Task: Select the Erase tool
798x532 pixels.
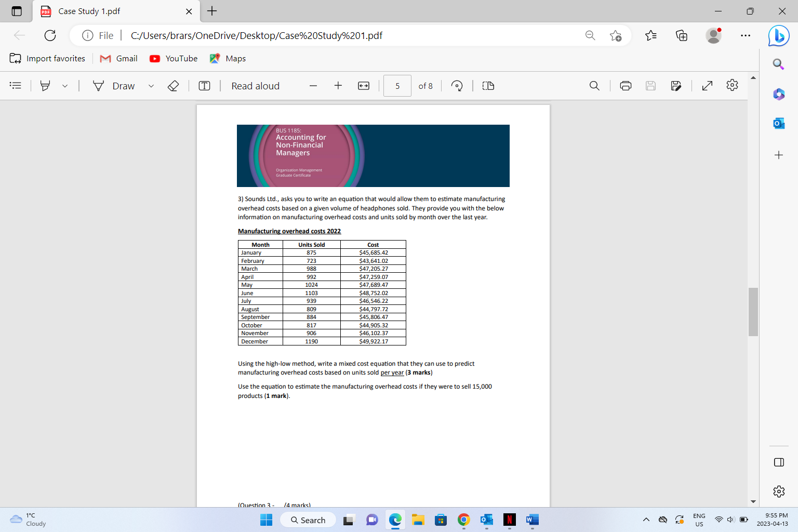Action: coord(174,85)
